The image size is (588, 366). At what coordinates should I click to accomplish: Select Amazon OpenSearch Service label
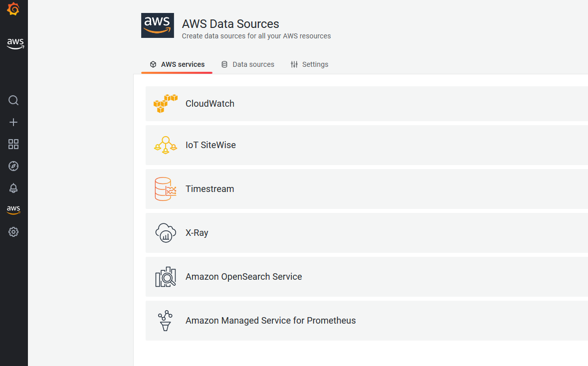(243, 277)
